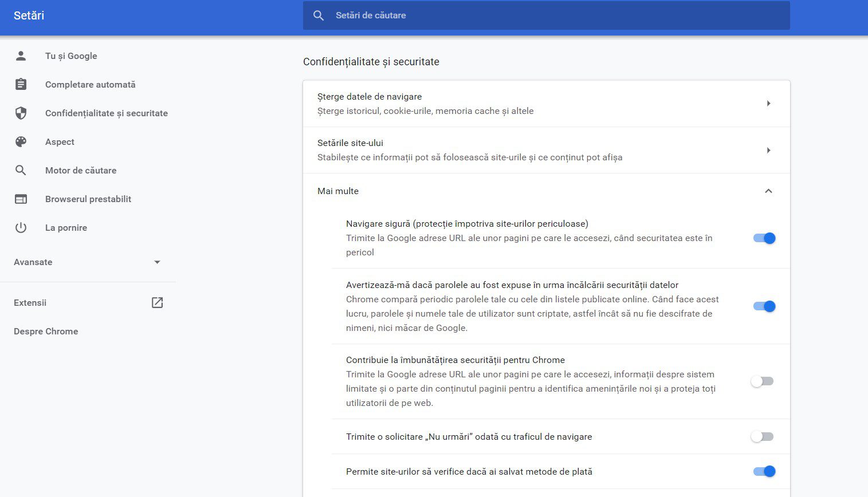Click the browser window icon for Browserul prestabilit
This screenshot has width=868, height=497.
pyautogui.click(x=21, y=199)
